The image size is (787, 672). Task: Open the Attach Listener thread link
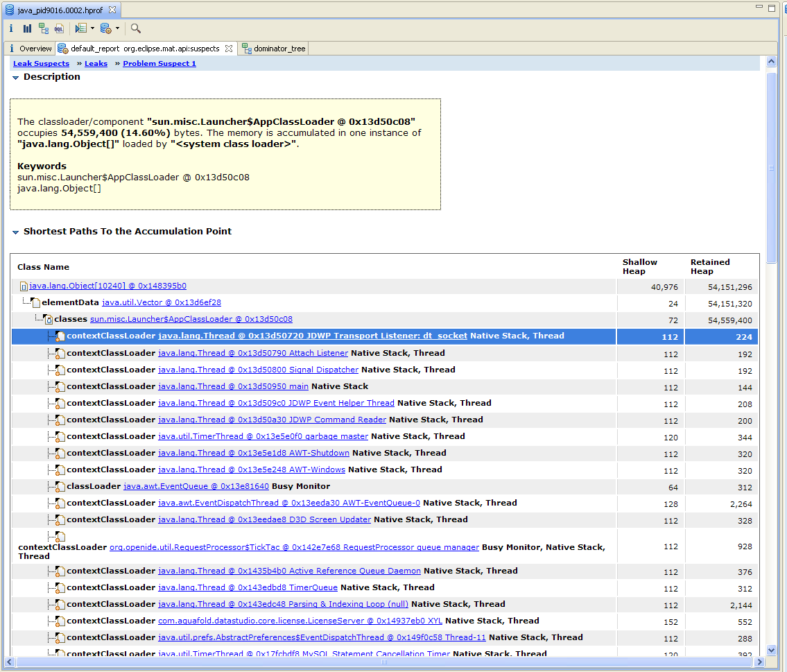click(x=253, y=353)
